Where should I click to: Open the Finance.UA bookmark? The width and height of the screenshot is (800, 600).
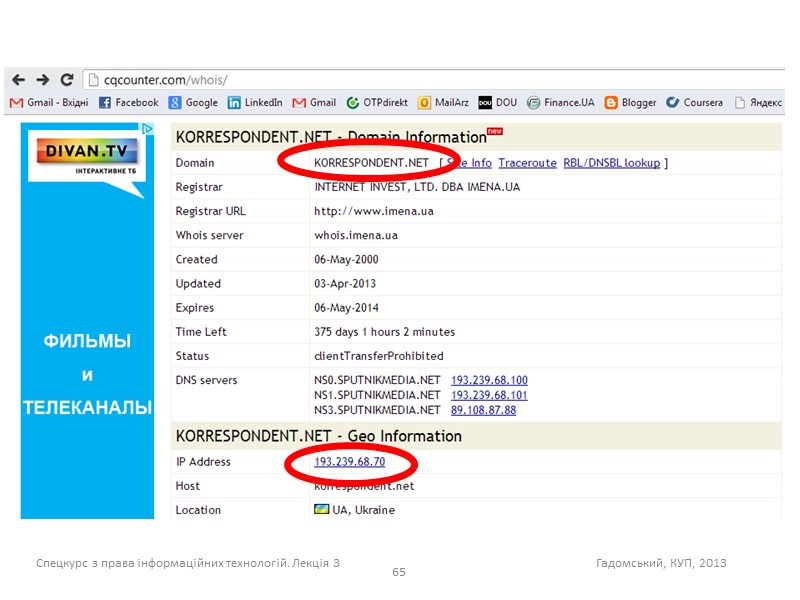point(561,103)
